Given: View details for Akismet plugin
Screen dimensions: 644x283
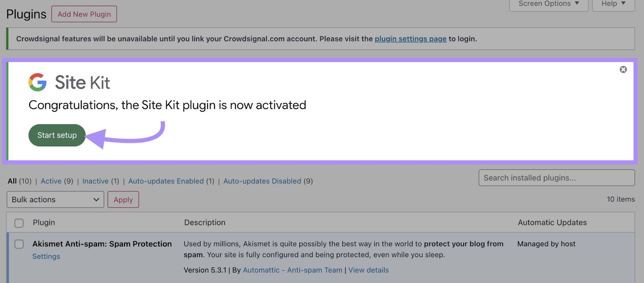Looking at the screenshot, I should coord(368,270).
